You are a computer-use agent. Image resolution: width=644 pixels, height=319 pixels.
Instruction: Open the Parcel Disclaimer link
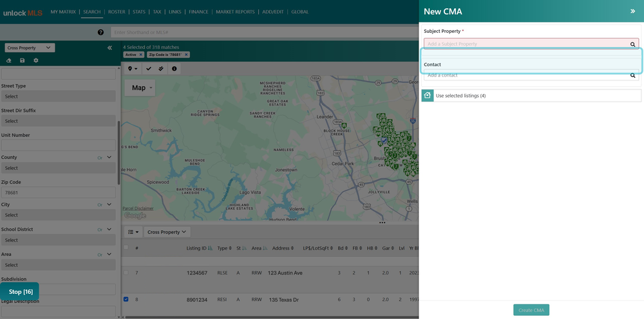click(x=138, y=208)
